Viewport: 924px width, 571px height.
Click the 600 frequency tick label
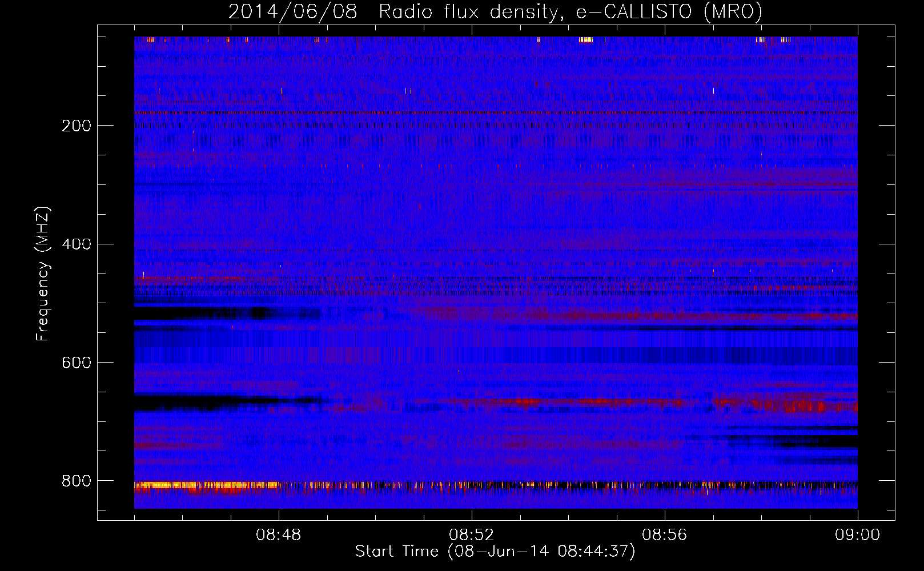pos(76,363)
